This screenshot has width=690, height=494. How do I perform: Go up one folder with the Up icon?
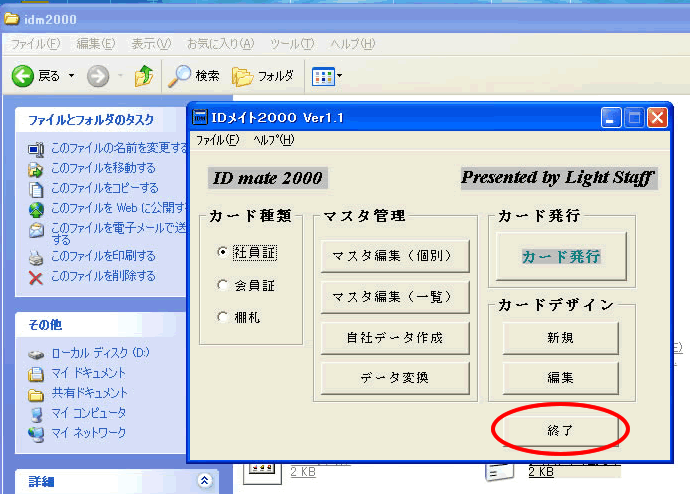(144, 76)
